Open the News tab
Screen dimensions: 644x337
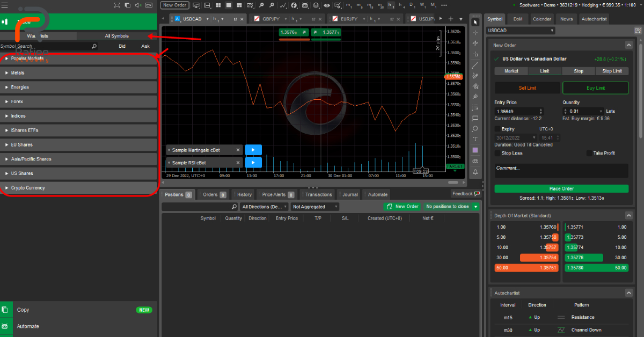(566, 19)
